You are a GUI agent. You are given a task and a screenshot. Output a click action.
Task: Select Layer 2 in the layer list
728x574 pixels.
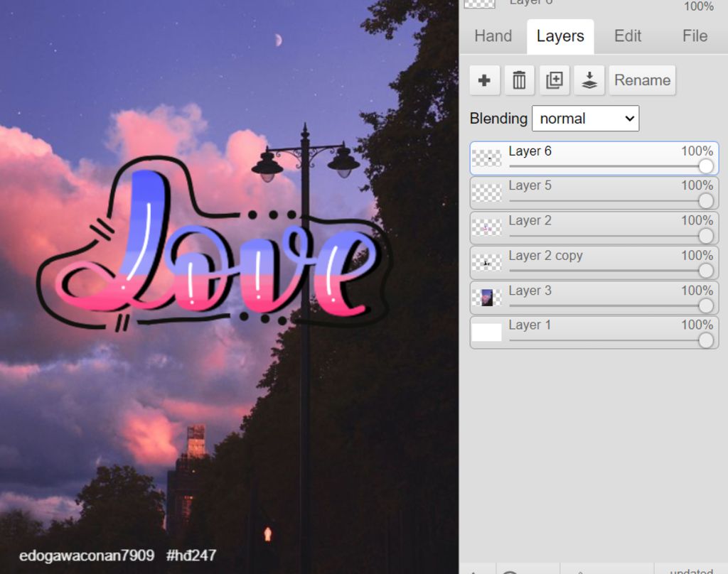tap(594, 228)
